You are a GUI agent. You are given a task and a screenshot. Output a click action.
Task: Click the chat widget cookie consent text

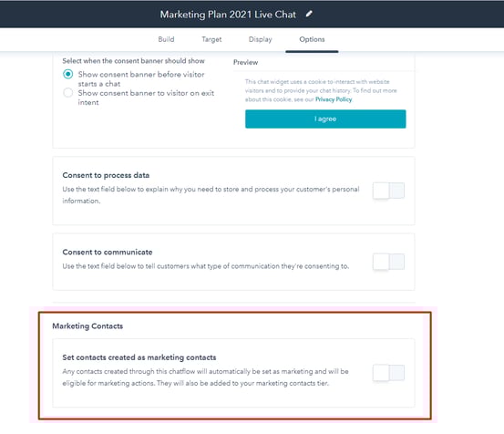[x=321, y=90]
